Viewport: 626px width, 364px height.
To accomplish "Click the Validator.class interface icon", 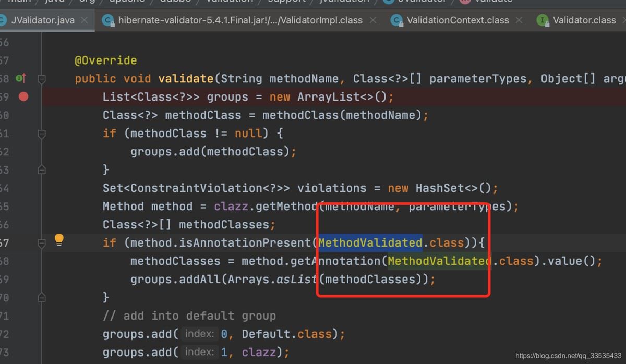I will [543, 20].
